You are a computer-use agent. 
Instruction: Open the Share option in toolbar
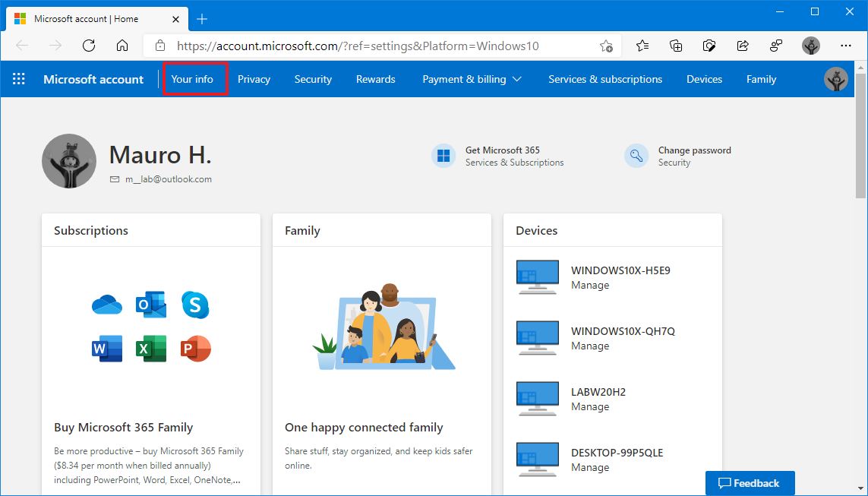point(743,46)
